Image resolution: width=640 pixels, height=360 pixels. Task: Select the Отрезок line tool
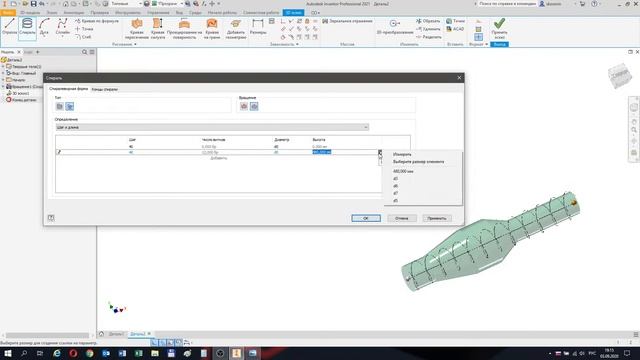click(x=9, y=27)
